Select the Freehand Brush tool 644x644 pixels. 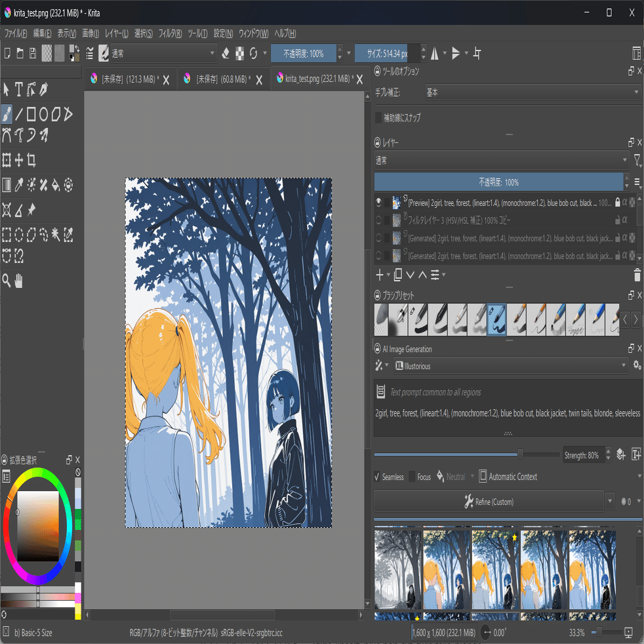[7, 113]
